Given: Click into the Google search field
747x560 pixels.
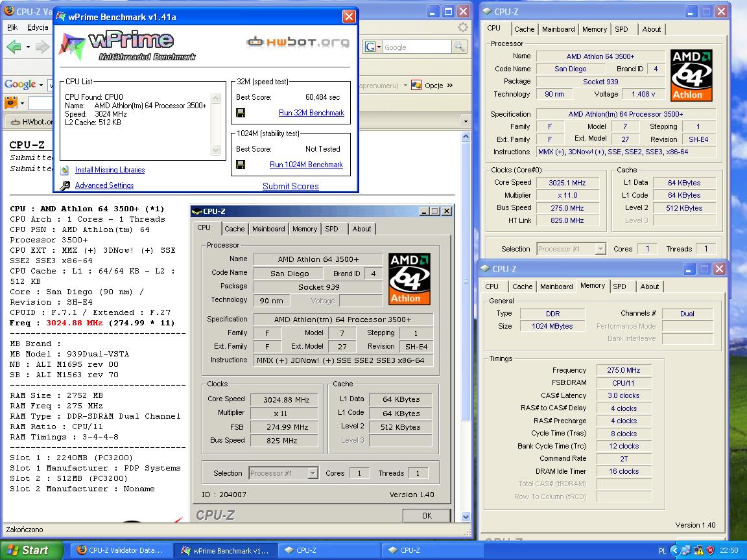Looking at the screenshot, I should pos(417,47).
